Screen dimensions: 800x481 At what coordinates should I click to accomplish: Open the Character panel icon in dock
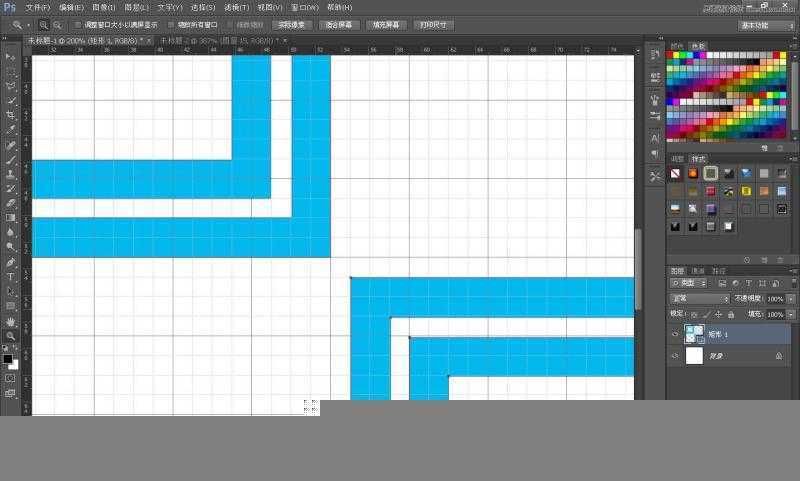point(655,138)
